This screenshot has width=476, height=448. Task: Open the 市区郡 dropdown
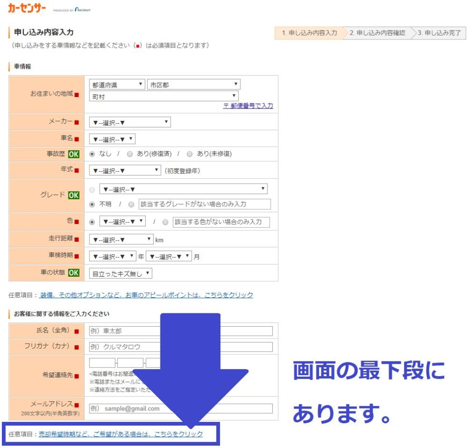[194, 84]
